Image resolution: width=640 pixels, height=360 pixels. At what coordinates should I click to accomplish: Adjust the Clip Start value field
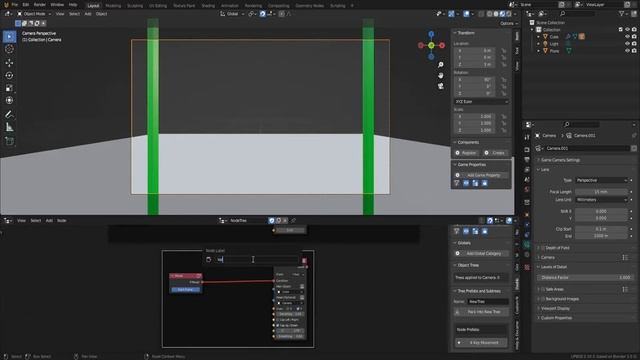click(x=601, y=229)
